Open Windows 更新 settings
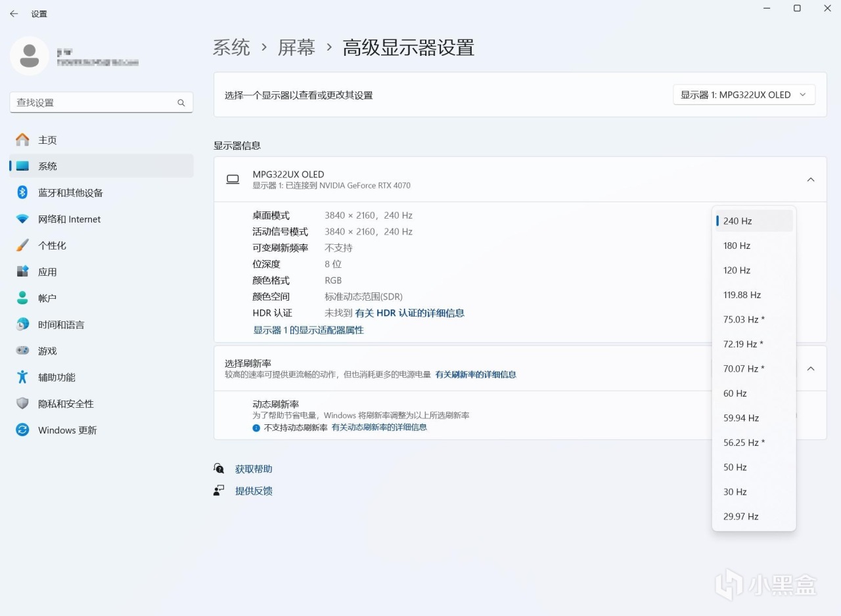Screen dimensions: 841x616 101,429
